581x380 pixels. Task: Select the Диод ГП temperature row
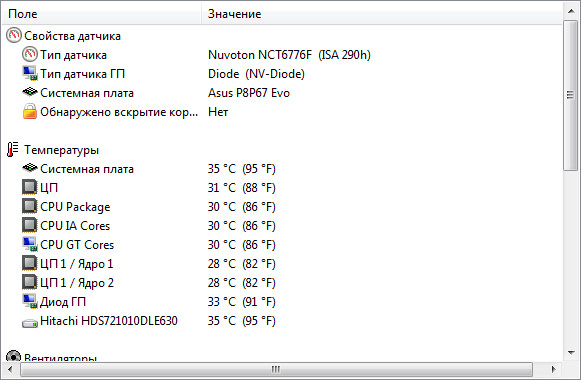282,301
